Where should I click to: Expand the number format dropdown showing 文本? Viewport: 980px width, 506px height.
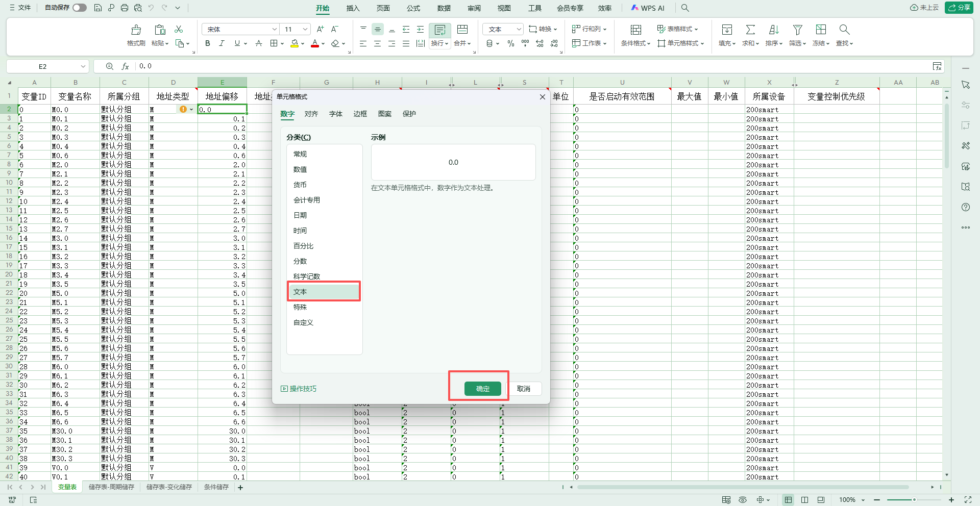coord(519,29)
